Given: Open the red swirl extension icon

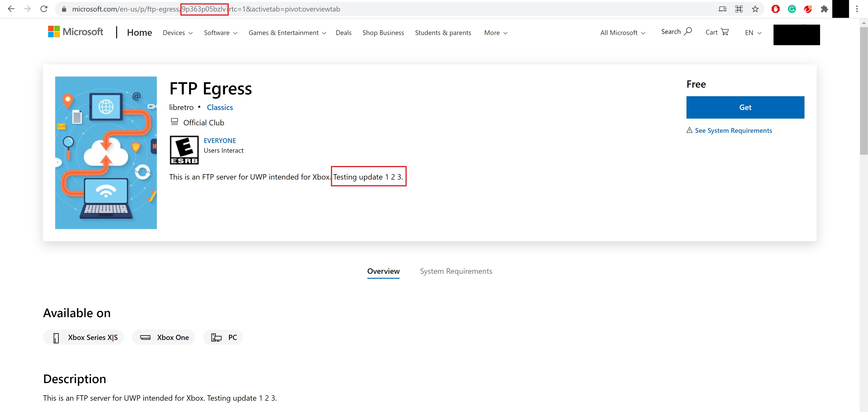Looking at the screenshot, I should click(x=808, y=9).
